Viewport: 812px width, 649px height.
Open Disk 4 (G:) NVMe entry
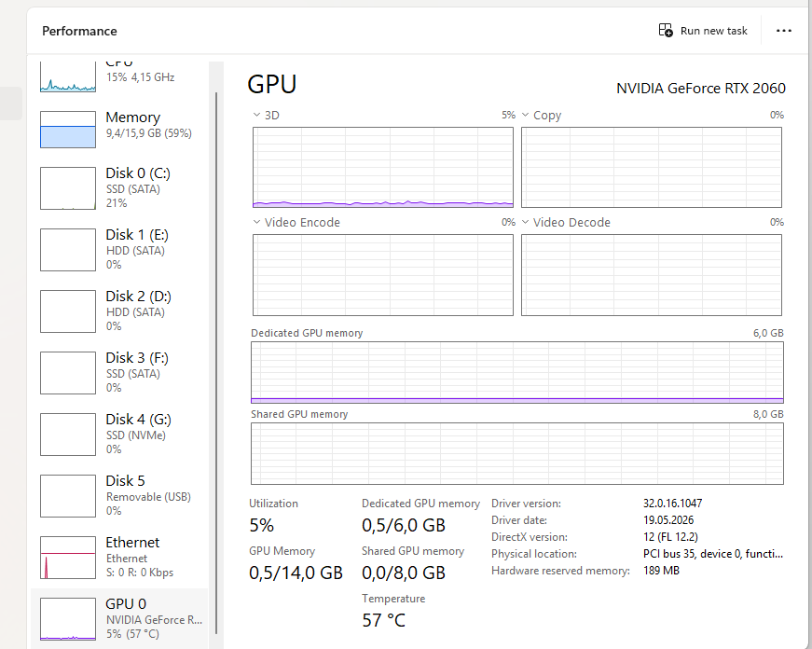click(119, 435)
